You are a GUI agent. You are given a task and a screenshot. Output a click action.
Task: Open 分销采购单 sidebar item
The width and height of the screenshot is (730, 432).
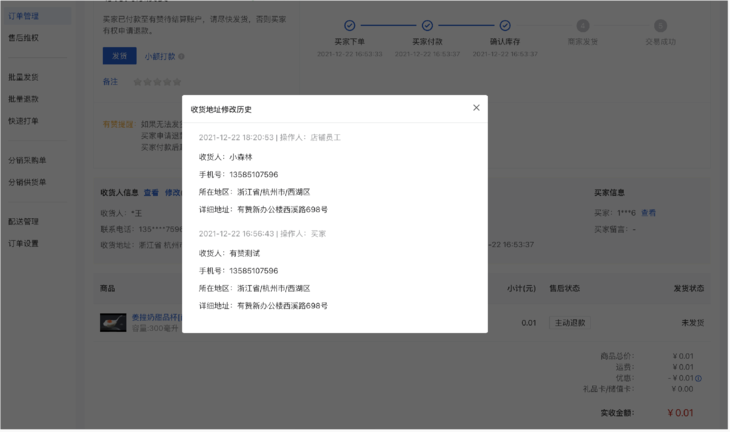point(27,160)
